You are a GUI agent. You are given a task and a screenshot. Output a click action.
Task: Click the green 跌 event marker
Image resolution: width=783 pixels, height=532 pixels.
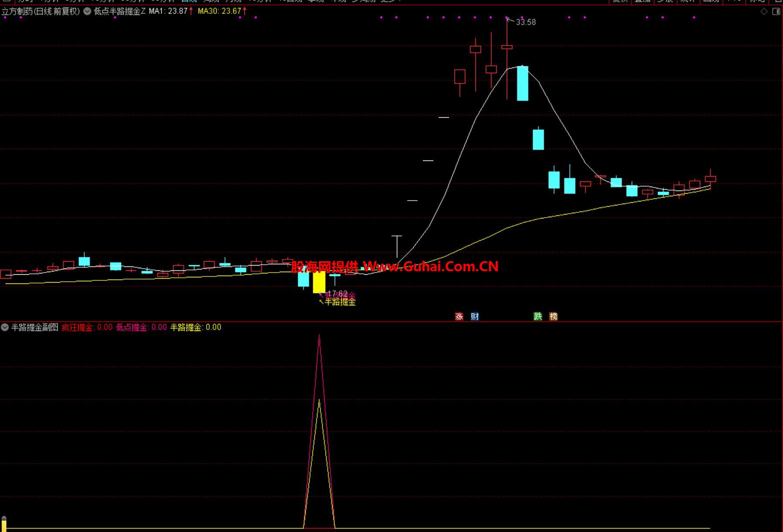tap(538, 317)
